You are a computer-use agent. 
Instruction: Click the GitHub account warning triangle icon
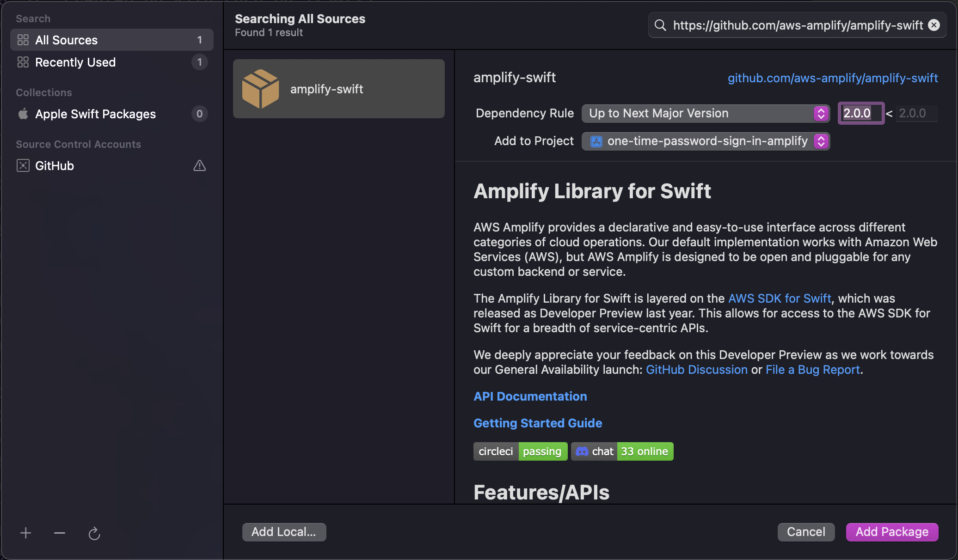(199, 165)
